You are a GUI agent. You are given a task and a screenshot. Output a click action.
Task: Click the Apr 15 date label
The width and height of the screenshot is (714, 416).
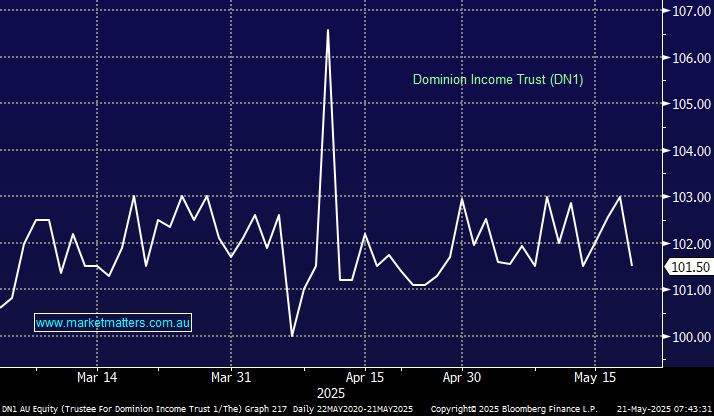[365, 377]
